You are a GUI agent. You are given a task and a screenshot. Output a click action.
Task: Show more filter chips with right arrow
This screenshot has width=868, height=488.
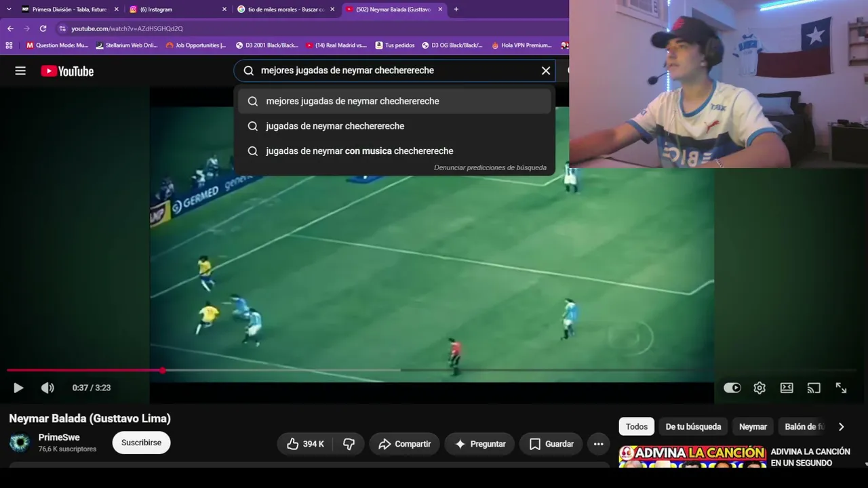coord(841,426)
